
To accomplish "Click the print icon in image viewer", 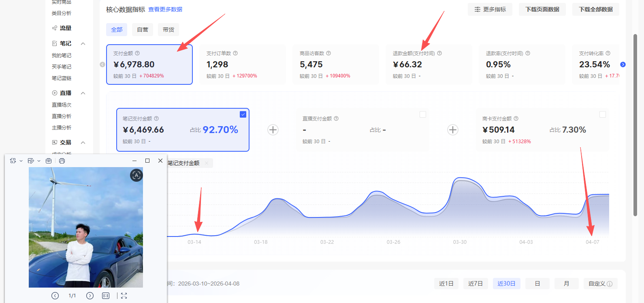I will pyautogui.click(x=62, y=161).
